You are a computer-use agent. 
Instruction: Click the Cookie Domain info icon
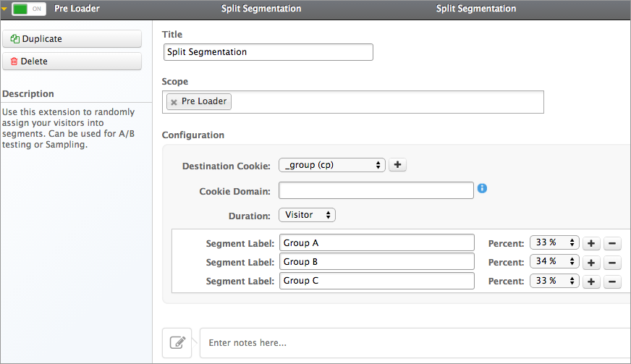point(482,189)
